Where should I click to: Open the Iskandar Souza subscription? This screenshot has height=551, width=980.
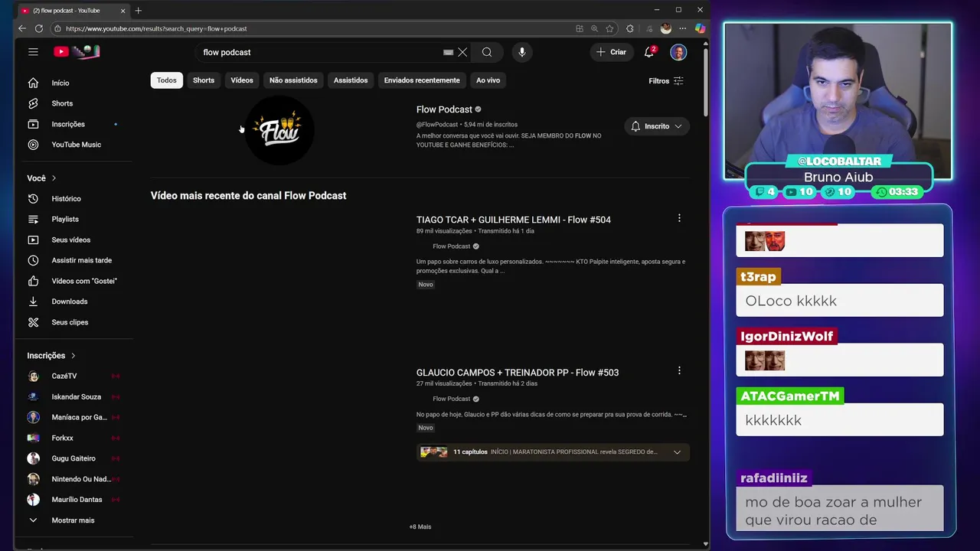74,397
